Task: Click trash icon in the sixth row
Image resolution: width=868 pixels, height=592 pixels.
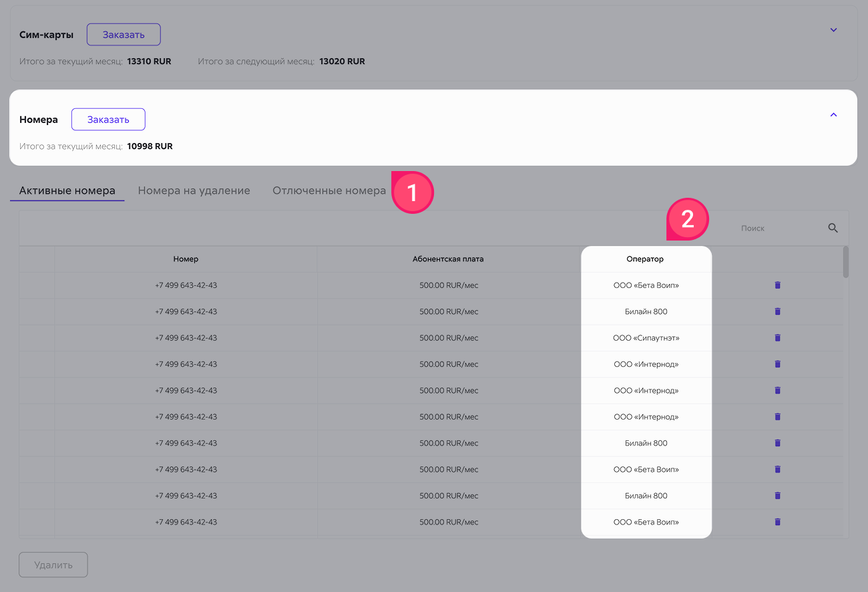Action: pos(777,417)
